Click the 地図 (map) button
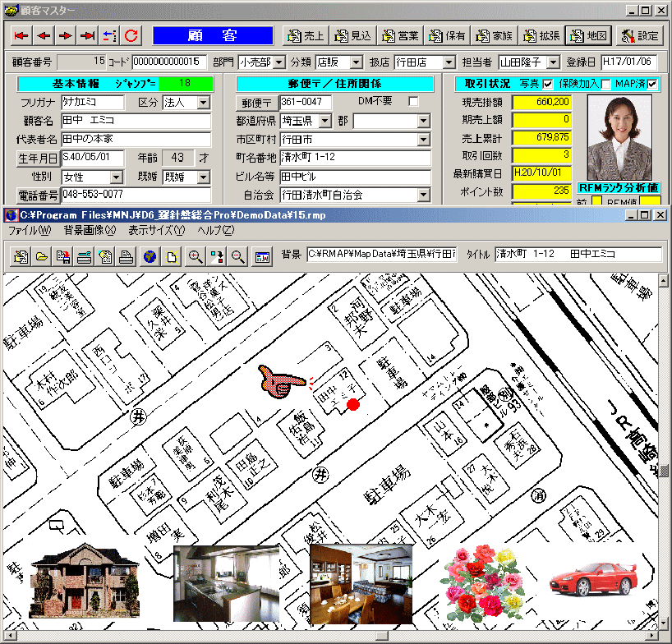The image size is (672, 644). [588, 35]
